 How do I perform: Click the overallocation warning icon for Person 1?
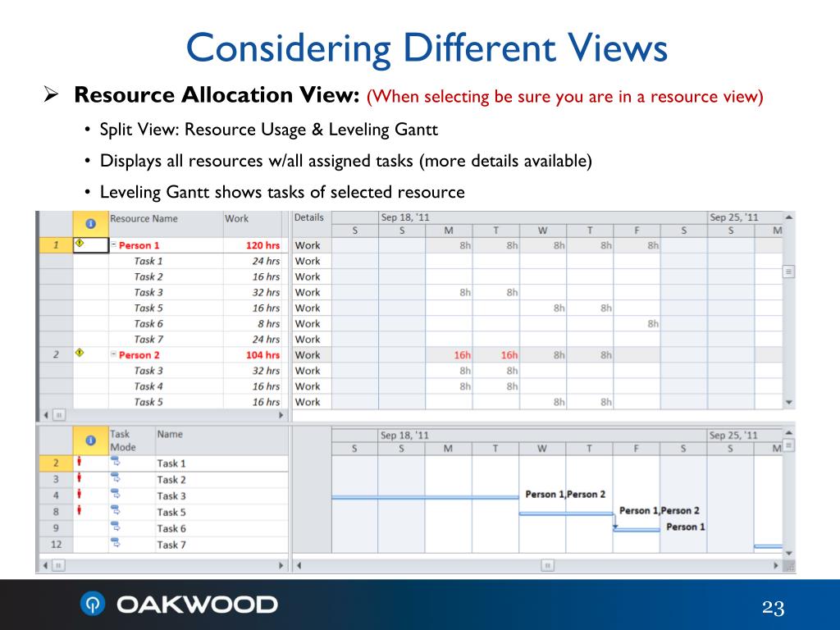tap(80, 243)
